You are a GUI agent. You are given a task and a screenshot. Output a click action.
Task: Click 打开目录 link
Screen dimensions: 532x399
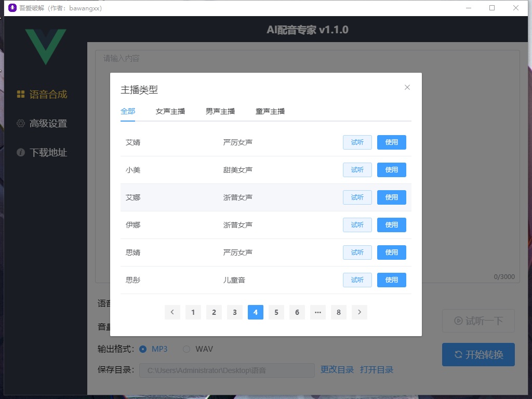coord(377,369)
